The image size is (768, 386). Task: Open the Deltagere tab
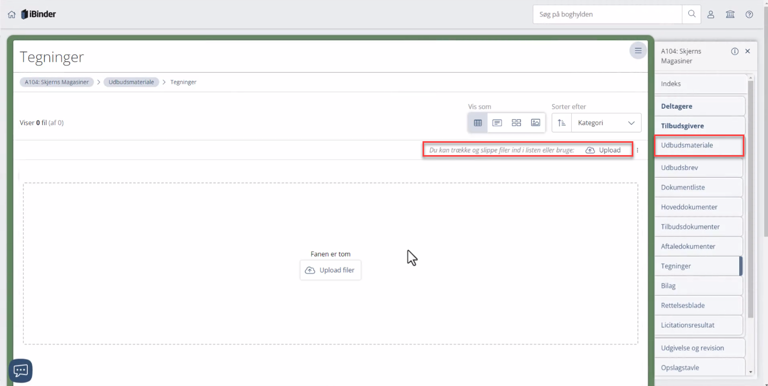699,106
